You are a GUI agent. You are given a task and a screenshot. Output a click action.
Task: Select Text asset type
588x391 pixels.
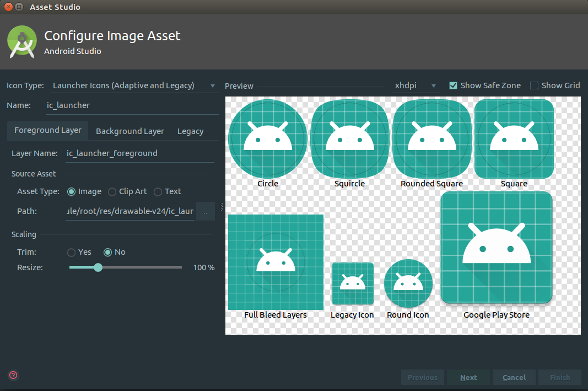click(x=158, y=192)
